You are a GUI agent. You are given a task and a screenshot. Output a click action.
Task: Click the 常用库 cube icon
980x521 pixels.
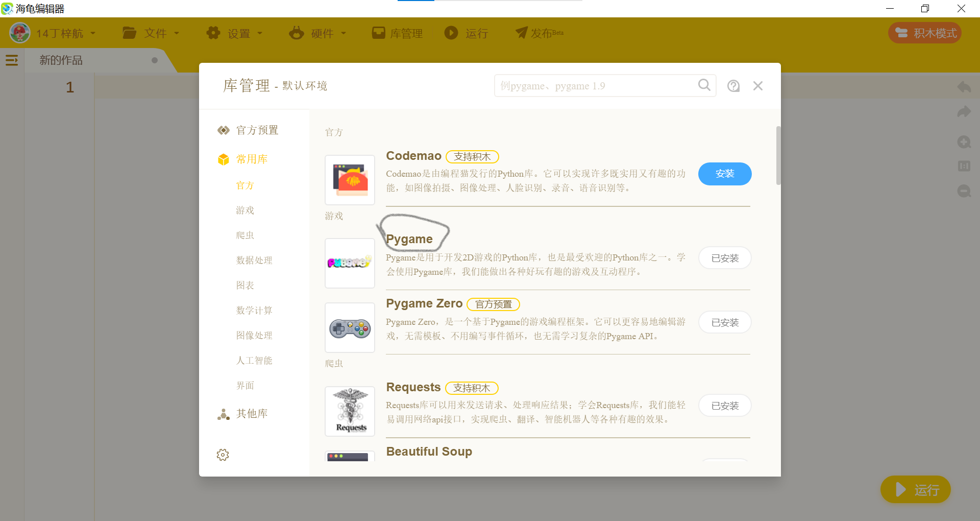pyautogui.click(x=224, y=159)
